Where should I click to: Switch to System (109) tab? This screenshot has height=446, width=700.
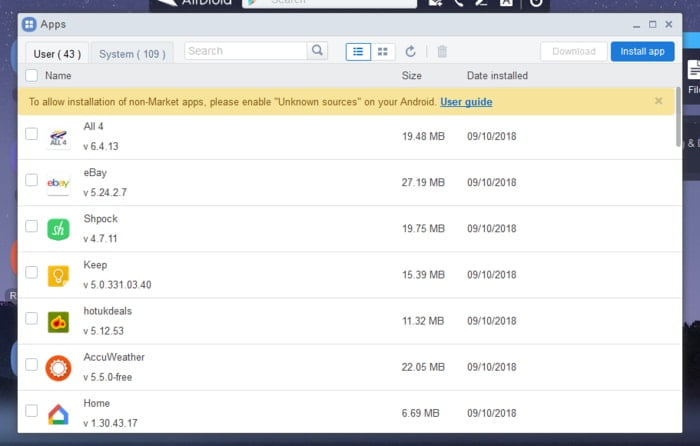tap(132, 54)
